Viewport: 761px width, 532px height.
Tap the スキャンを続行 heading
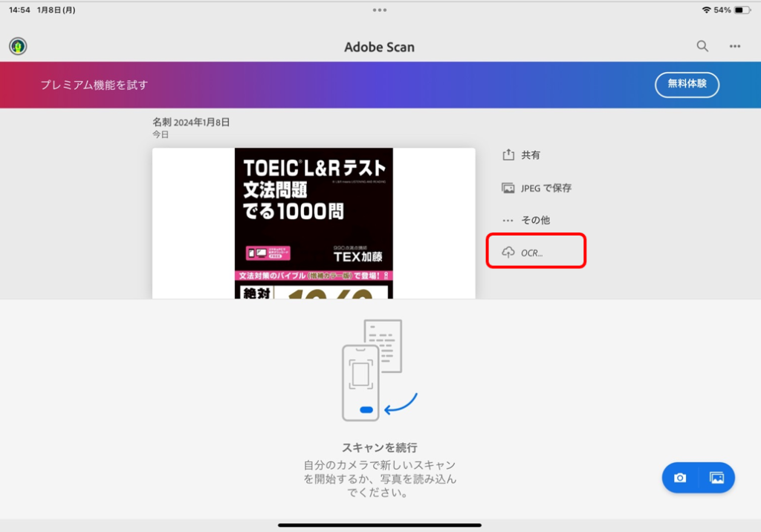point(380,447)
